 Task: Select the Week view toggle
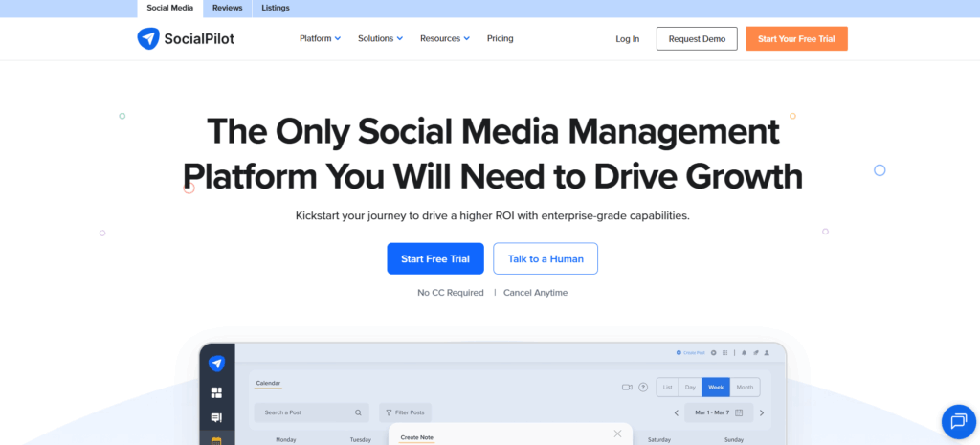(716, 387)
